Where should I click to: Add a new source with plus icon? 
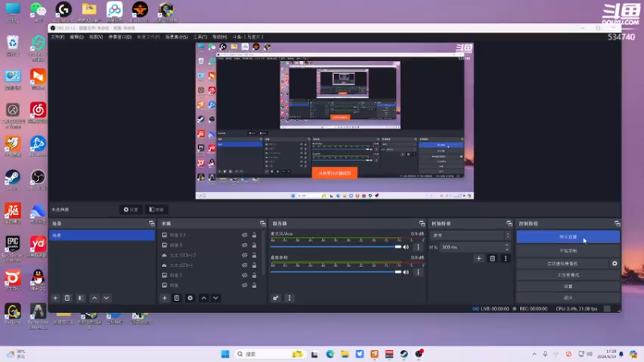(x=165, y=298)
